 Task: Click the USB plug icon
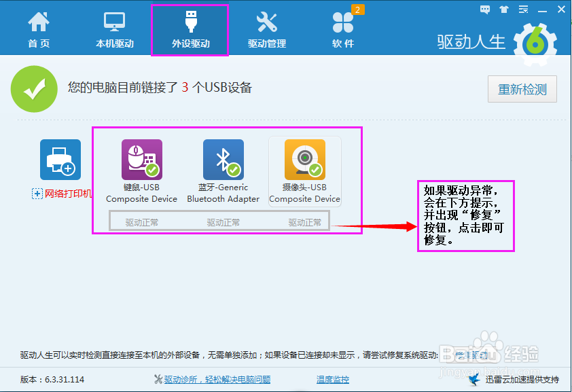(191, 22)
